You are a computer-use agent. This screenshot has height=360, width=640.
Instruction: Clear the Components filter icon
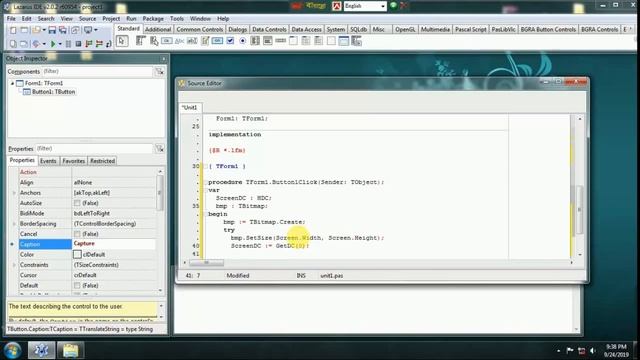click(x=160, y=71)
